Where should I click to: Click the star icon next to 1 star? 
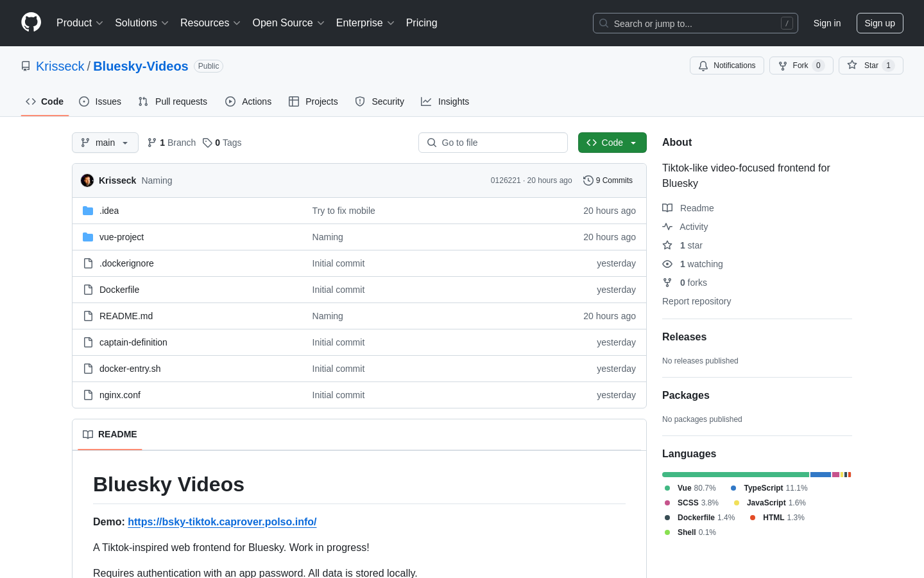tap(667, 245)
